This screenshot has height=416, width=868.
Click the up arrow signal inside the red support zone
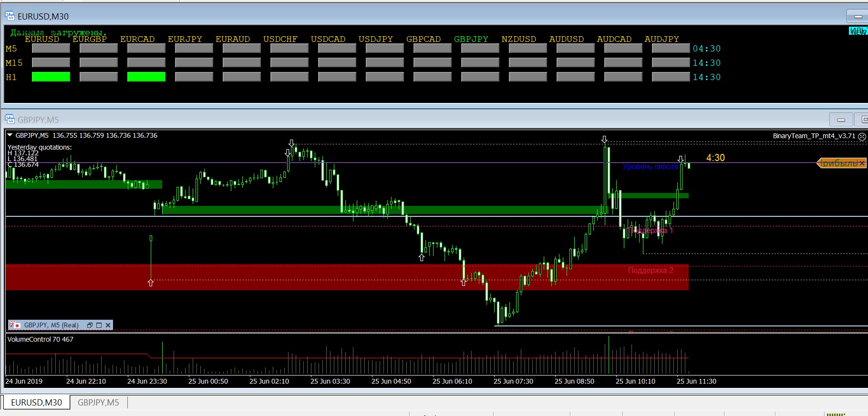(464, 283)
